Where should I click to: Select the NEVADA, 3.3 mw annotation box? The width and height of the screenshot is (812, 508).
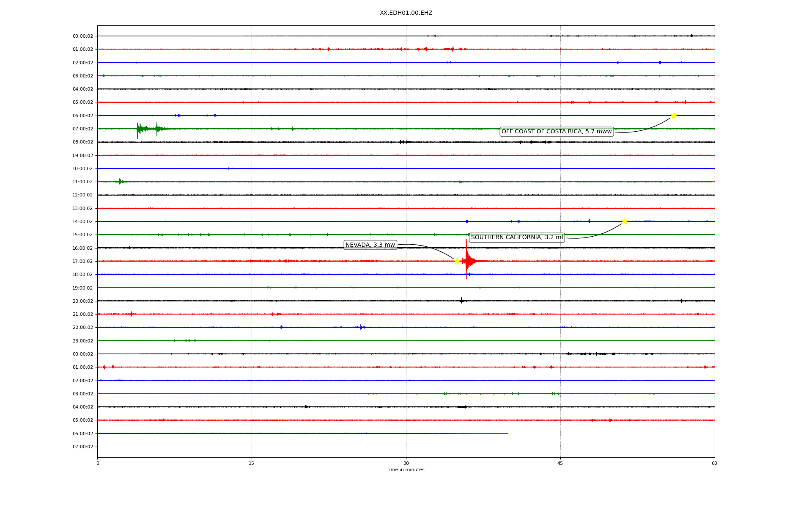pos(370,245)
